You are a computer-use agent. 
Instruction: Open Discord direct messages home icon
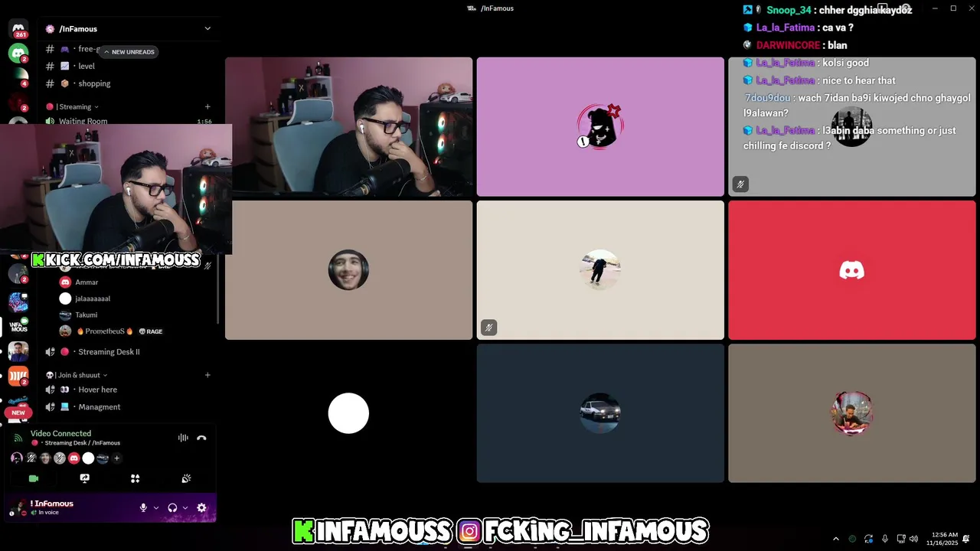pos(18,28)
